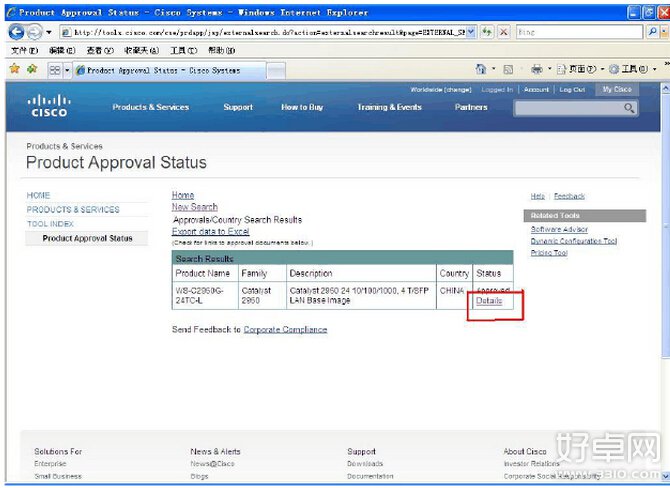Click the browser Forward arrow button
This screenshot has height=488, width=670.
click(x=34, y=32)
